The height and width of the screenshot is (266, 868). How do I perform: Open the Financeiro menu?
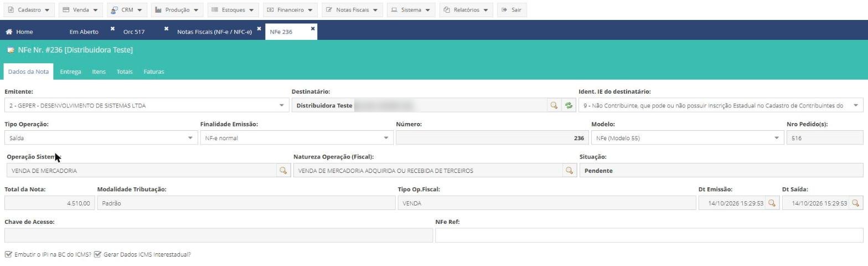tap(290, 10)
